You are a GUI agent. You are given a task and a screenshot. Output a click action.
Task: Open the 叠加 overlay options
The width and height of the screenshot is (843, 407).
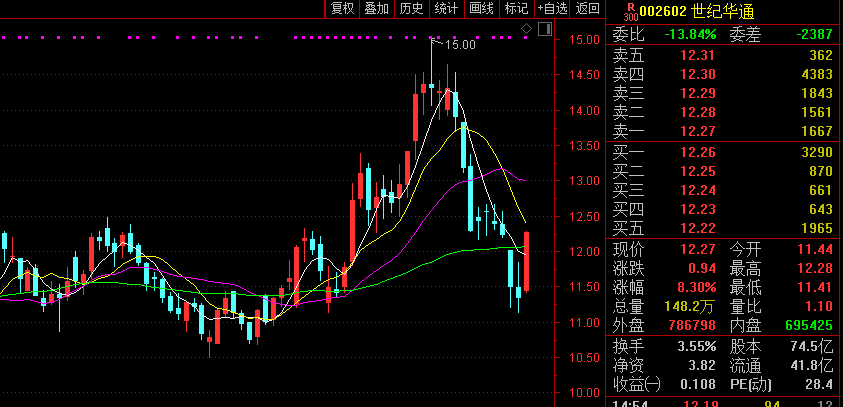pyautogui.click(x=377, y=9)
